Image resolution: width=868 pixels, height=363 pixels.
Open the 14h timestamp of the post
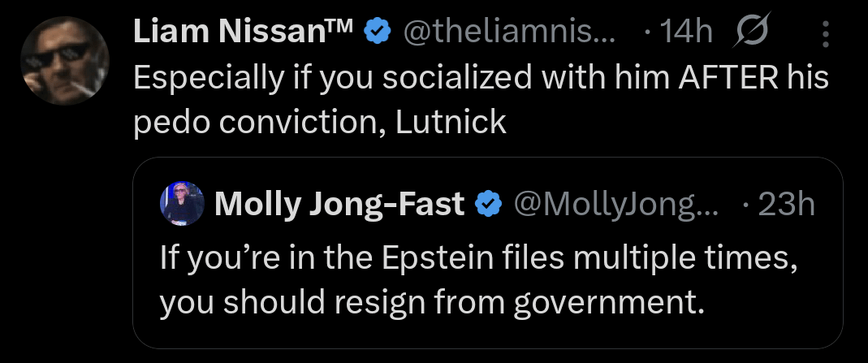tap(685, 32)
